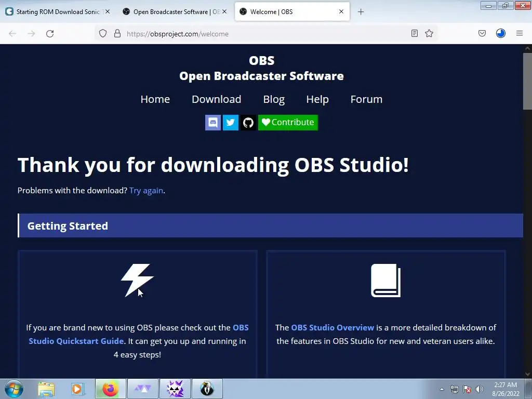
Task: Open the Firefox hamburger menu
Action: (x=520, y=33)
